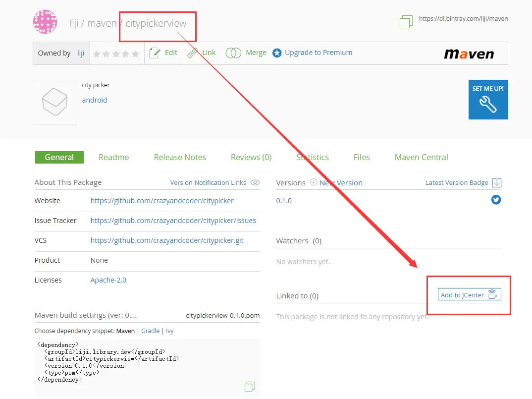The image size is (532, 399).
Task: Copy the Maven dependency snippet
Action: pyautogui.click(x=250, y=387)
